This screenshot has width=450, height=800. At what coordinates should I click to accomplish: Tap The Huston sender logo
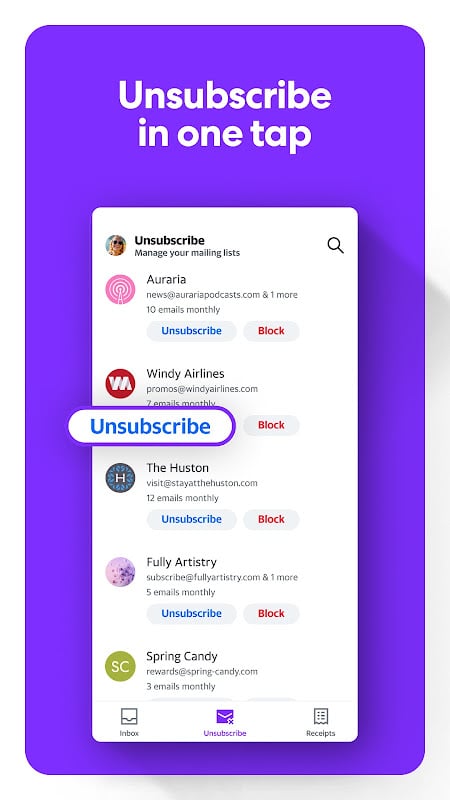[x=120, y=478]
